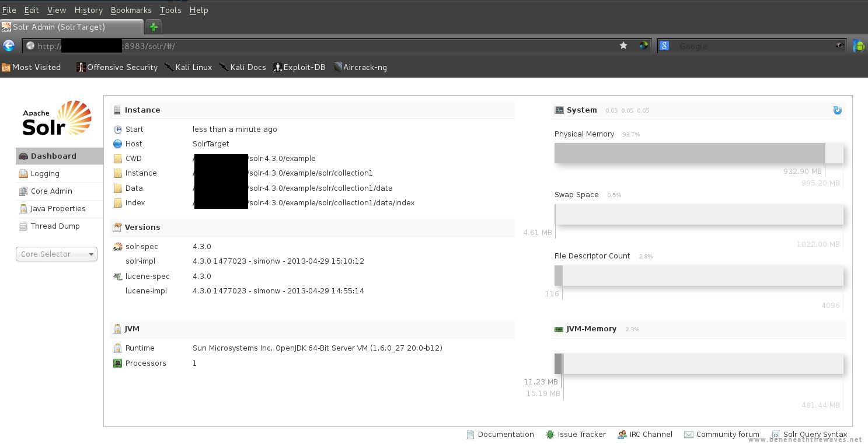Open the Kali Docs bookmark
Viewport: 868px width, 448px height.
pyautogui.click(x=243, y=67)
